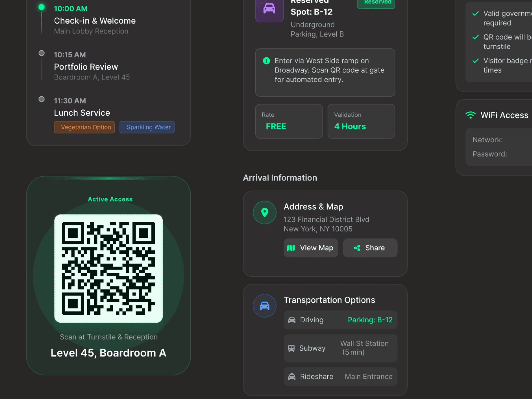The width and height of the screenshot is (532, 399).
Task: Click the purple car parking icon
Action: [x=269, y=9]
